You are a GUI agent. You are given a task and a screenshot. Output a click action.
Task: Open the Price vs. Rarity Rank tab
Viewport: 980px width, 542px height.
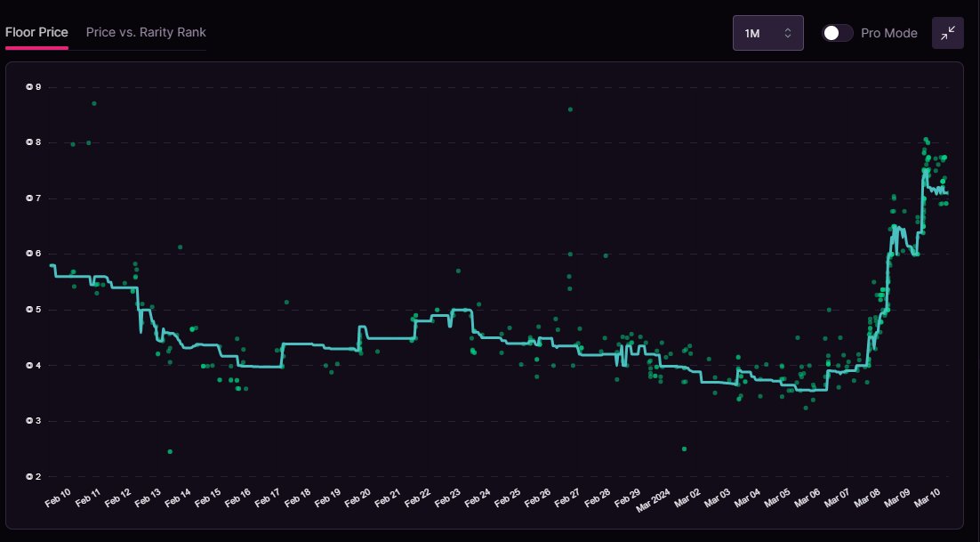146,33
